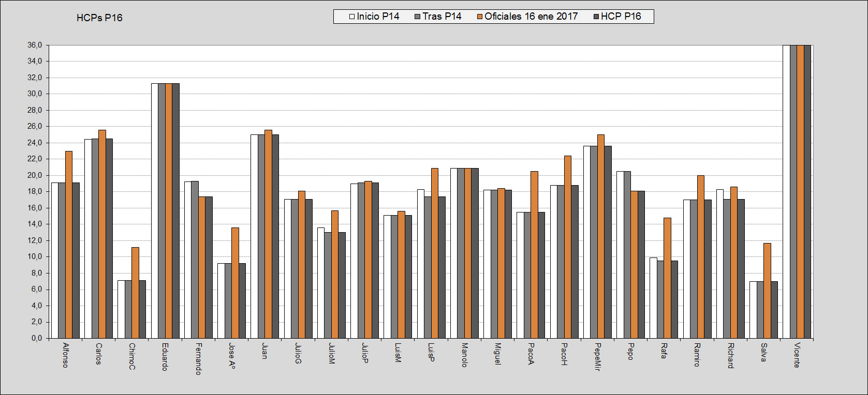Select Eduardo's white Inicio P14 bar
The height and width of the screenshot is (395, 868).
(154, 211)
